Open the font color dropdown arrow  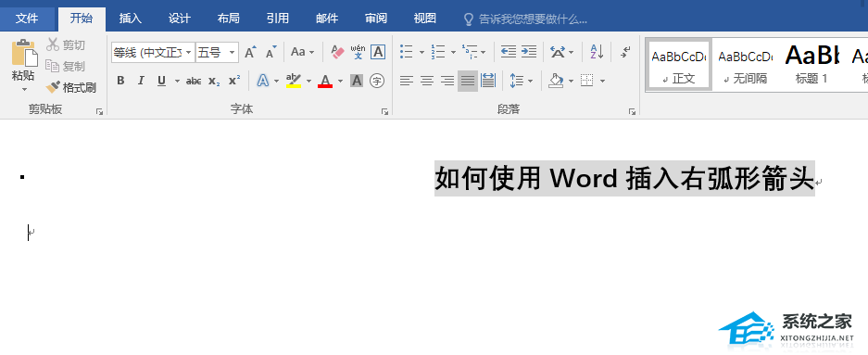coord(341,82)
